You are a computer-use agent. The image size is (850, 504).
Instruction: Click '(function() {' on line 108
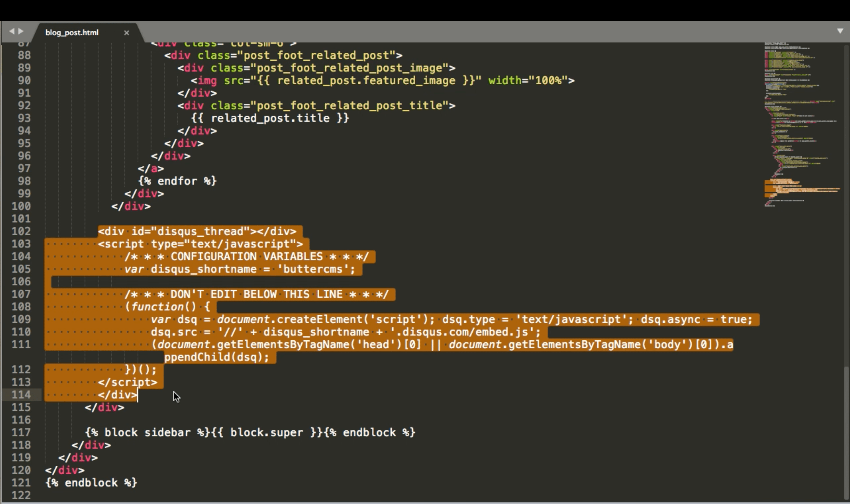[x=167, y=307]
